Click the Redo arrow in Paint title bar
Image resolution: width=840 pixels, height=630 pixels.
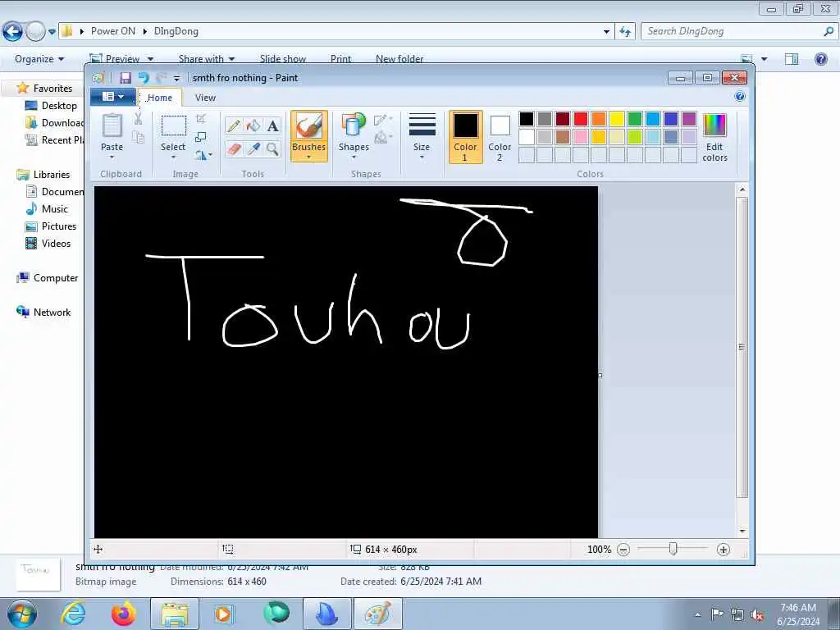pos(162,78)
